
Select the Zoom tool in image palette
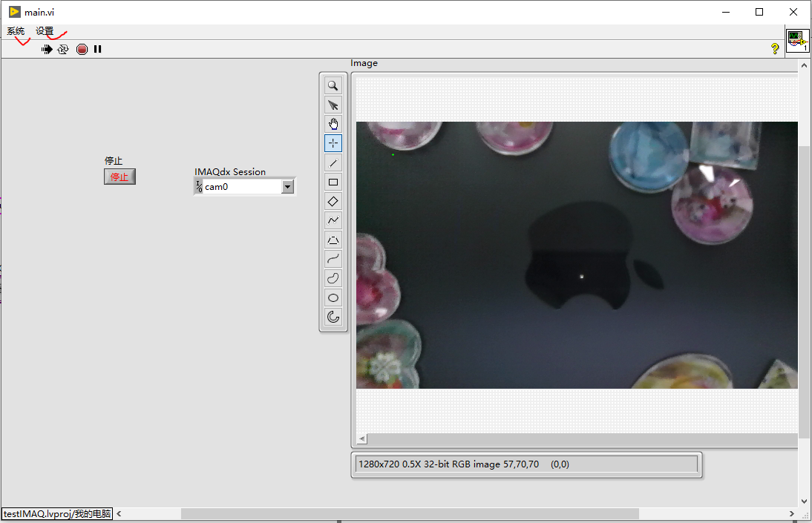tap(333, 86)
